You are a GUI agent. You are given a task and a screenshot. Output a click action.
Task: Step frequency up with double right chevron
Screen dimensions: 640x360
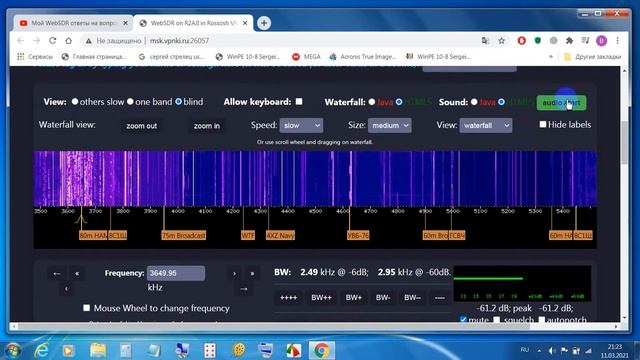252,273
